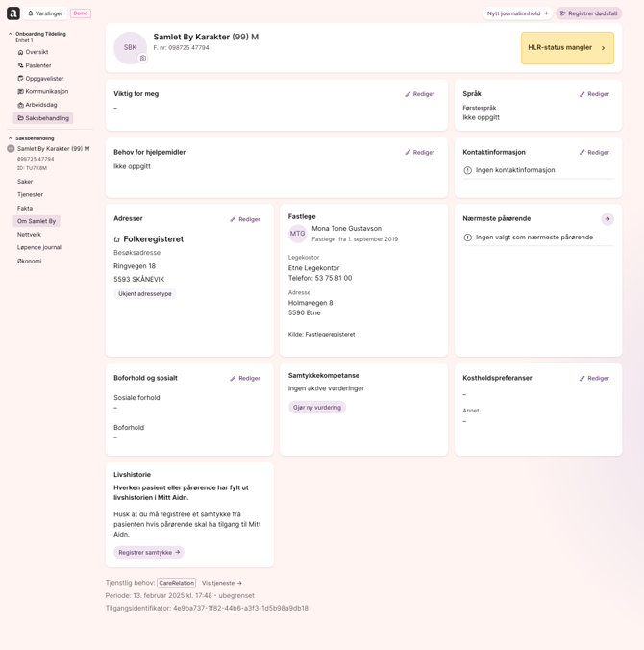Click the camera icon on avatar
The width and height of the screenshot is (644, 650).
click(x=143, y=59)
